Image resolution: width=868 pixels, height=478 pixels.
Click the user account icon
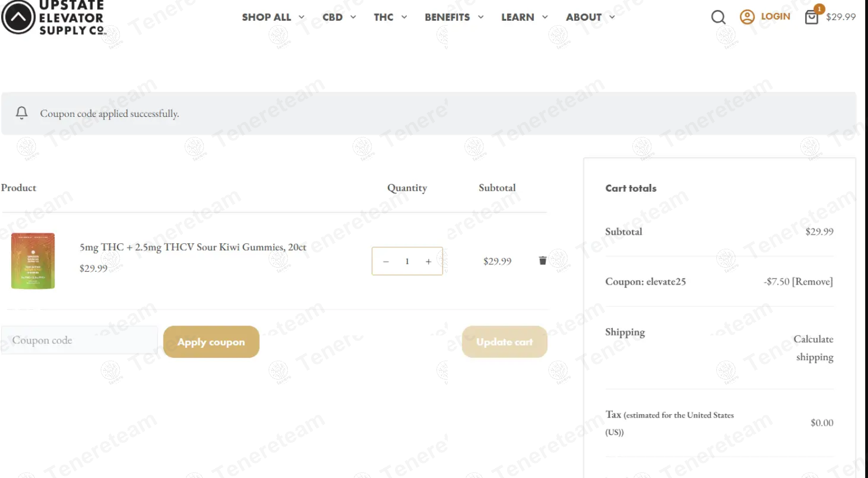click(747, 17)
